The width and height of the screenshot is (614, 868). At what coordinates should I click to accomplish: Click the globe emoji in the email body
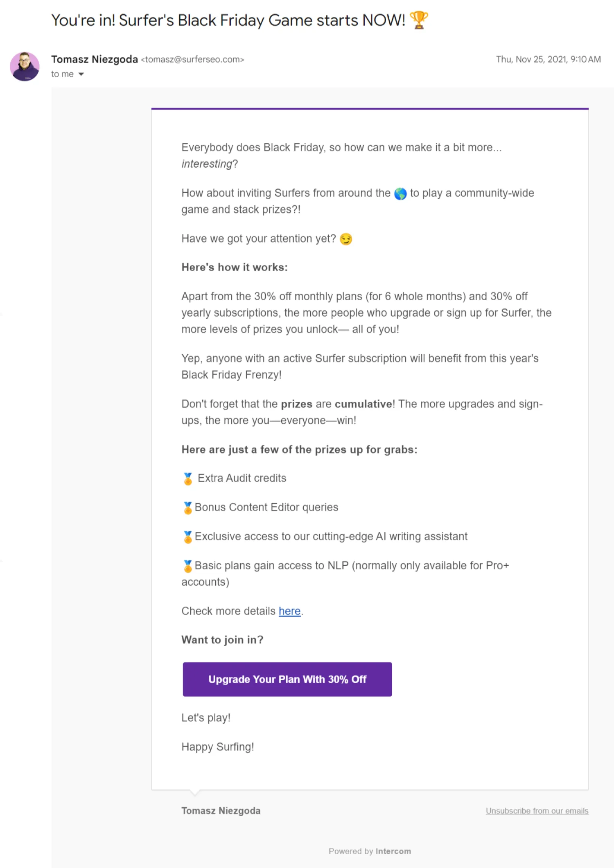[x=400, y=193]
